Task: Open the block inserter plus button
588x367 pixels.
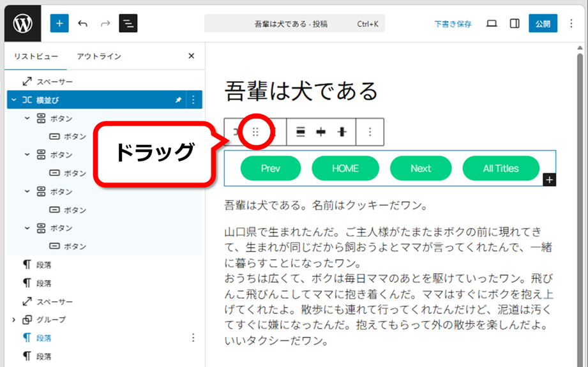Action: pyautogui.click(x=59, y=24)
